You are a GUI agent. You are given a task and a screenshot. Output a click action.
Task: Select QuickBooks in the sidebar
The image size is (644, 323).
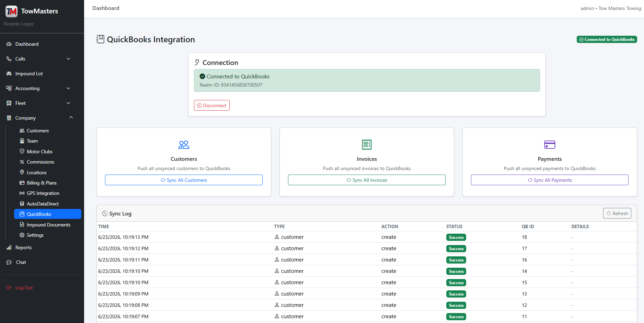tap(48, 214)
